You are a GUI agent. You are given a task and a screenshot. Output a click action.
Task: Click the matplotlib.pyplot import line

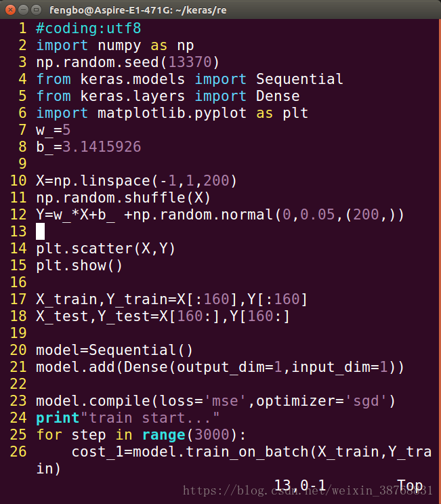click(172, 113)
